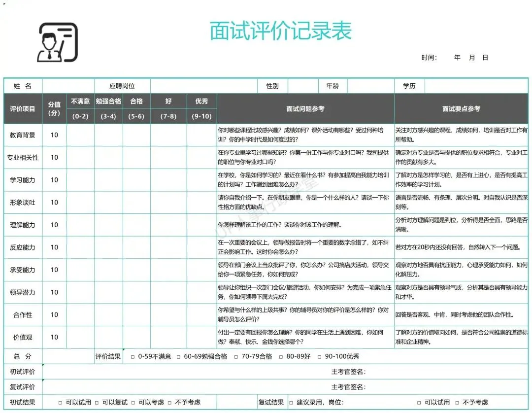
Task: Click the 复试评价 comment field
Action: click(x=285, y=387)
